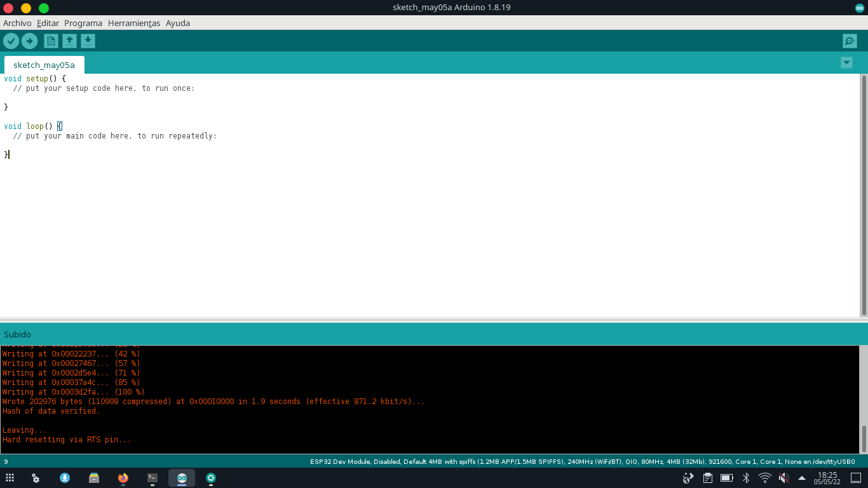Viewport: 868px width, 488px height.
Task: Click the ESP32 Dev Module board info text
Action: coord(582,461)
